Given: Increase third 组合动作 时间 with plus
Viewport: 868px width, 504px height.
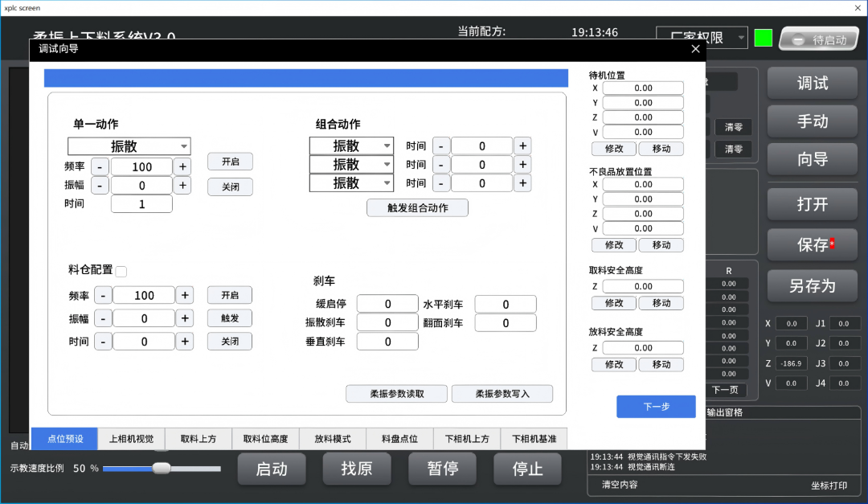Looking at the screenshot, I should [x=522, y=182].
